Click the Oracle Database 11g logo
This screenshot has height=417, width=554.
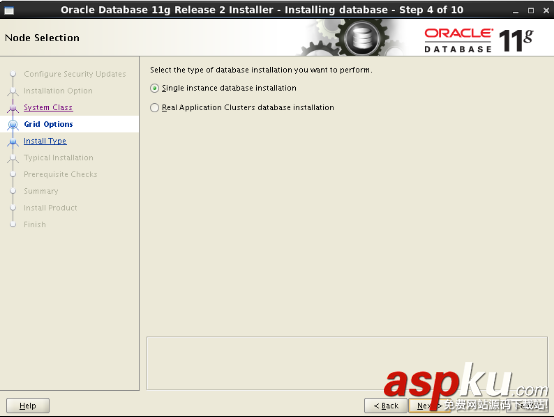coord(479,40)
